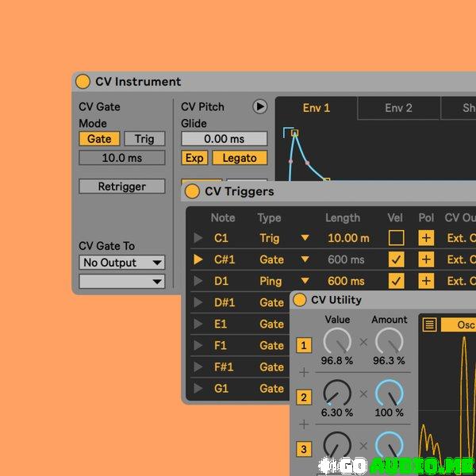Image resolution: width=476 pixels, height=476 pixels.
Task: Click the D1 row play triangle
Action: 198,281
